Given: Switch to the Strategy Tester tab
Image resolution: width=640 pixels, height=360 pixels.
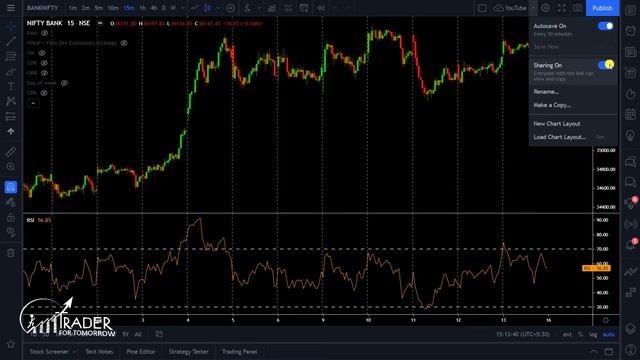Looking at the screenshot, I should click(x=188, y=351).
